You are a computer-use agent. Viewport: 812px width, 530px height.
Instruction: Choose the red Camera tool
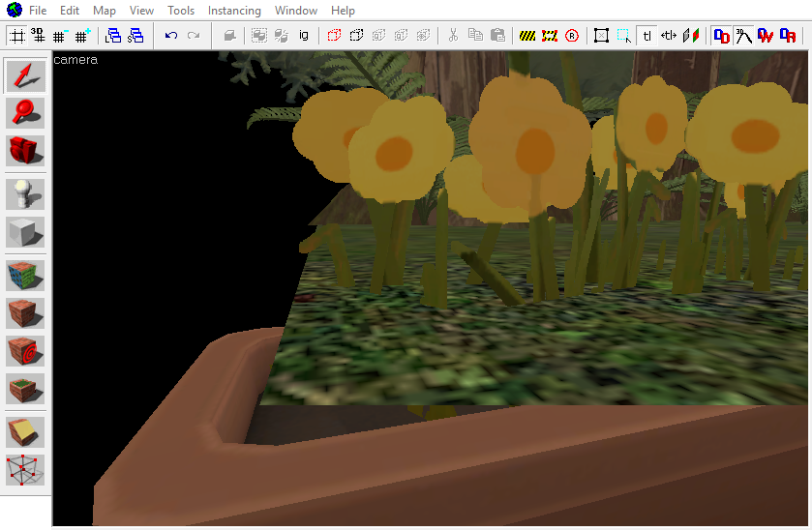pos(25,151)
